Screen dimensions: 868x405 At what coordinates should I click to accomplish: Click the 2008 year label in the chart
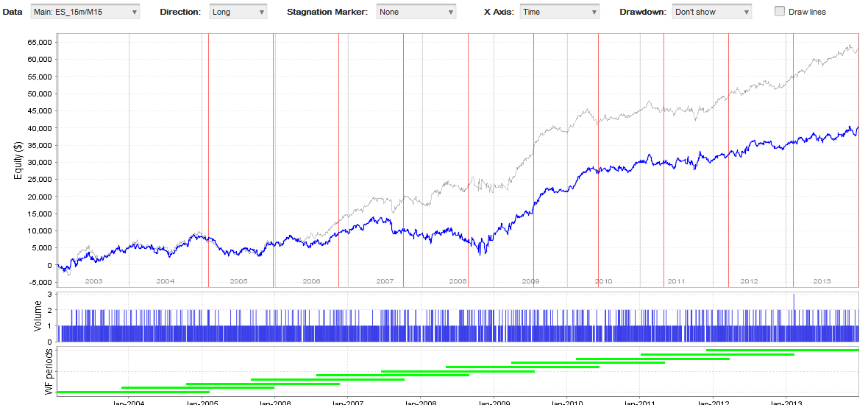click(x=458, y=281)
